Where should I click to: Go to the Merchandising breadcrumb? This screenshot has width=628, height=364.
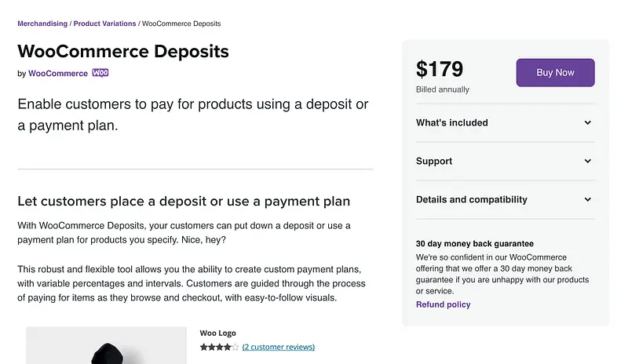pos(42,24)
